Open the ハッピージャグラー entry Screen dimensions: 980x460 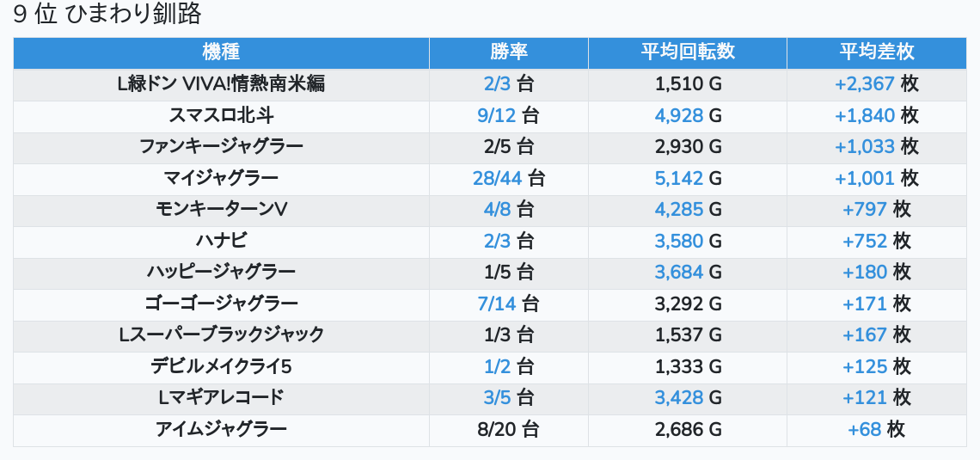[221, 273]
